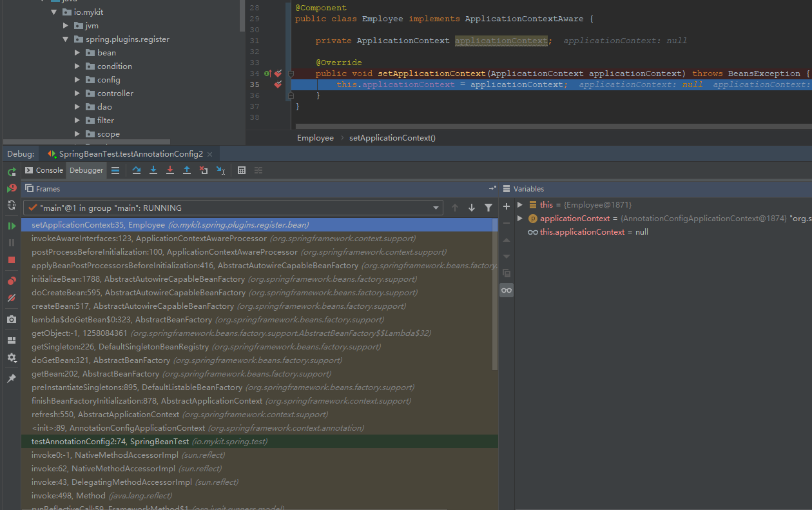This screenshot has width=812, height=510.
Task: Click the Step Over debugger icon
Action: pos(136,170)
